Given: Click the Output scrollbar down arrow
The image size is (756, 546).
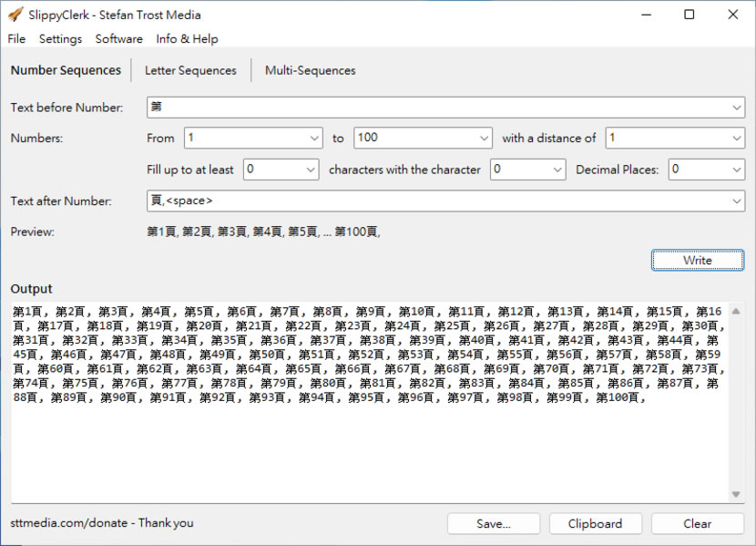Looking at the screenshot, I should click(736, 494).
